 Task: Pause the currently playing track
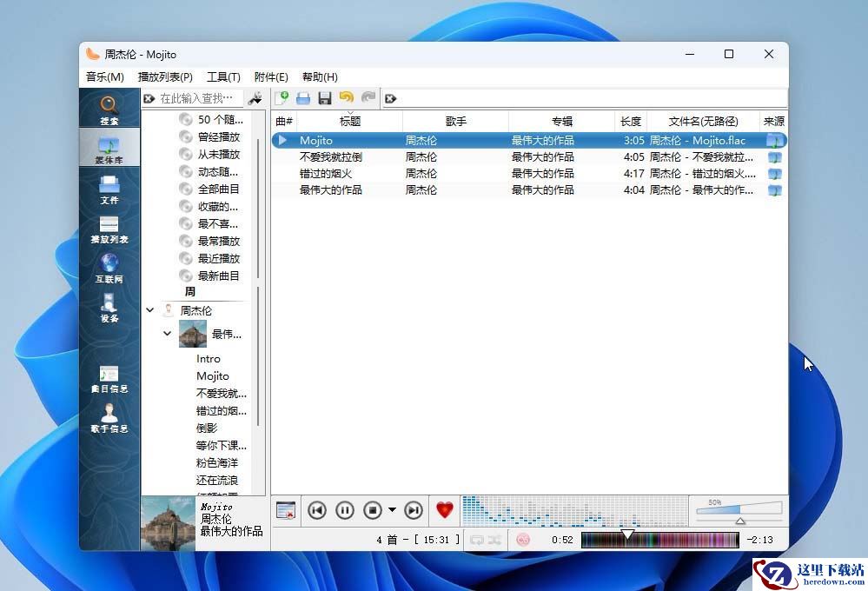pyautogui.click(x=345, y=510)
